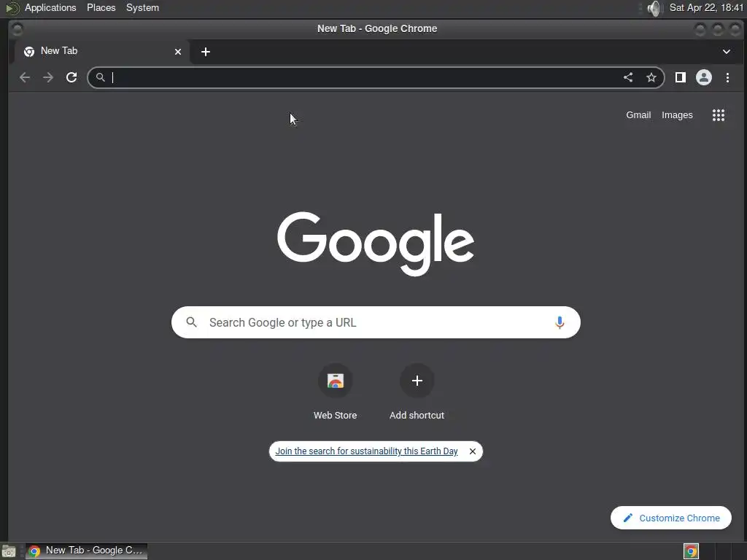Click the Google logo
747x560 pixels.
point(376,244)
